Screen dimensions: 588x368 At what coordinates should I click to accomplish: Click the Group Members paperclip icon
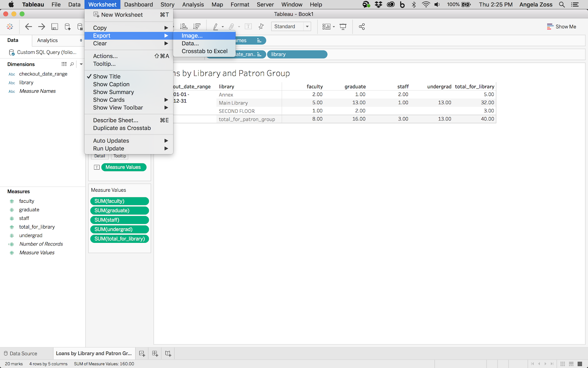coord(232,26)
